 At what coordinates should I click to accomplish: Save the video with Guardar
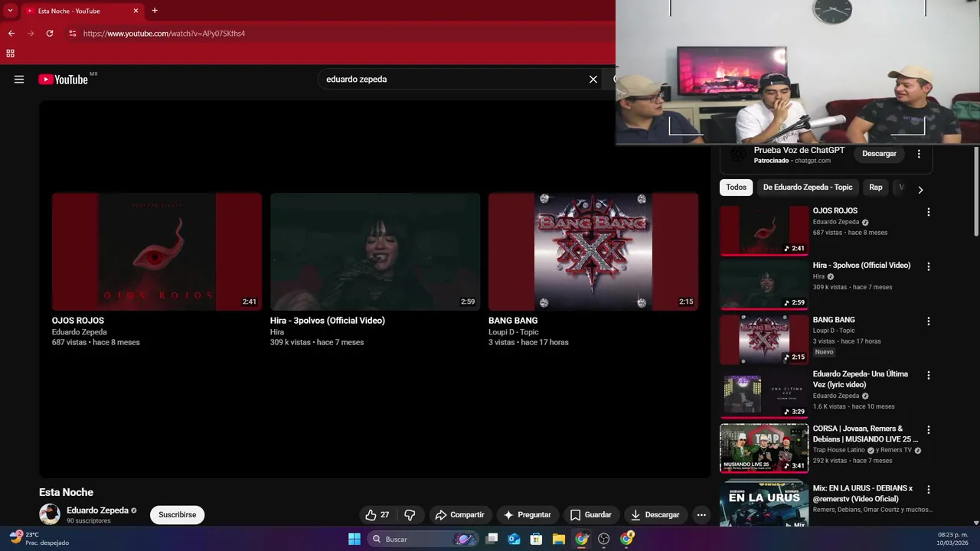point(590,515)
